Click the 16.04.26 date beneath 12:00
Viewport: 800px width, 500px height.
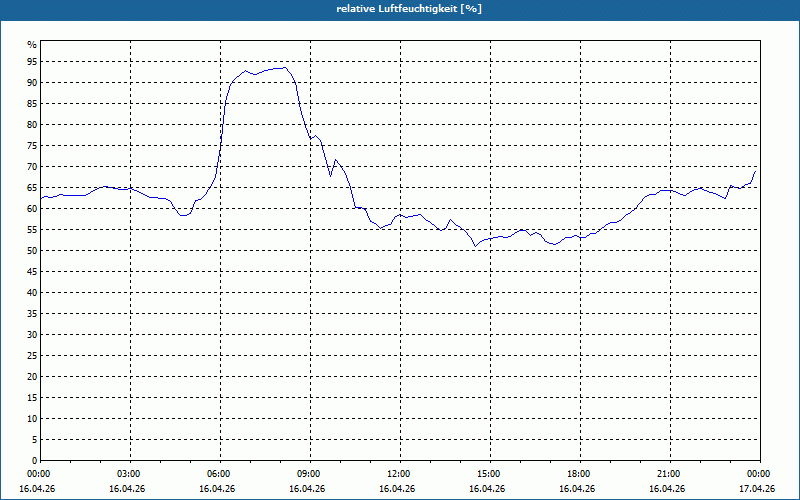pyautogui.click(x=397, y=489)
